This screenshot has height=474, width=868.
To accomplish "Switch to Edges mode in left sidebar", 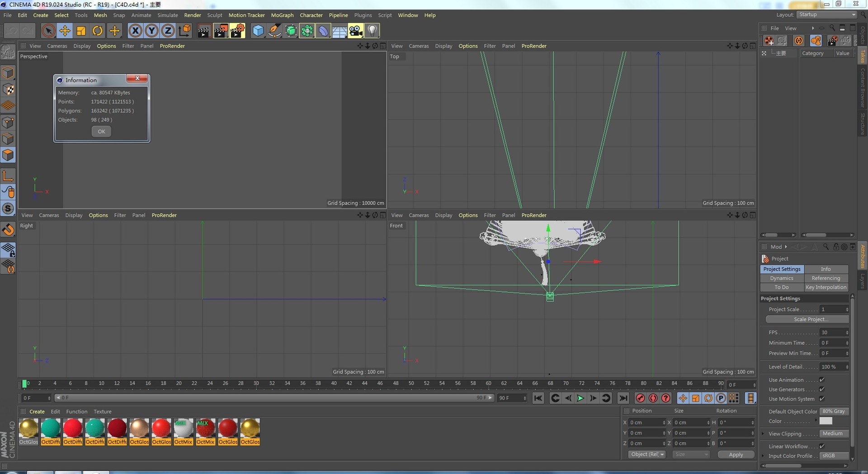I will coord(8,139).
